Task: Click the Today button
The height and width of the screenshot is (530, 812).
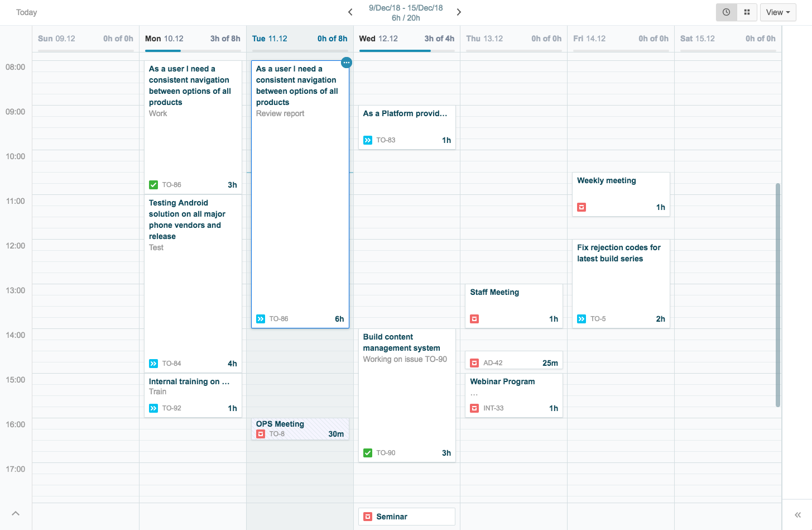Action: point(26,12)
